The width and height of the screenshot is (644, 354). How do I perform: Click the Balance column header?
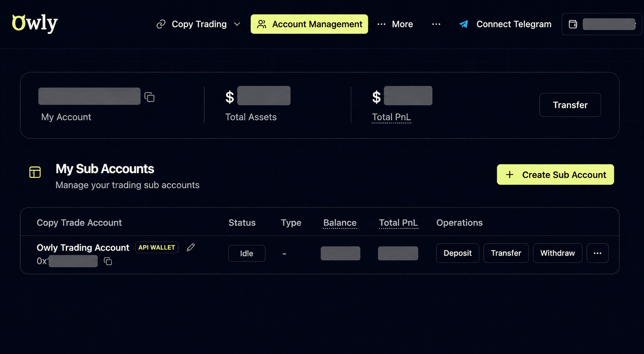pos(340,223)
